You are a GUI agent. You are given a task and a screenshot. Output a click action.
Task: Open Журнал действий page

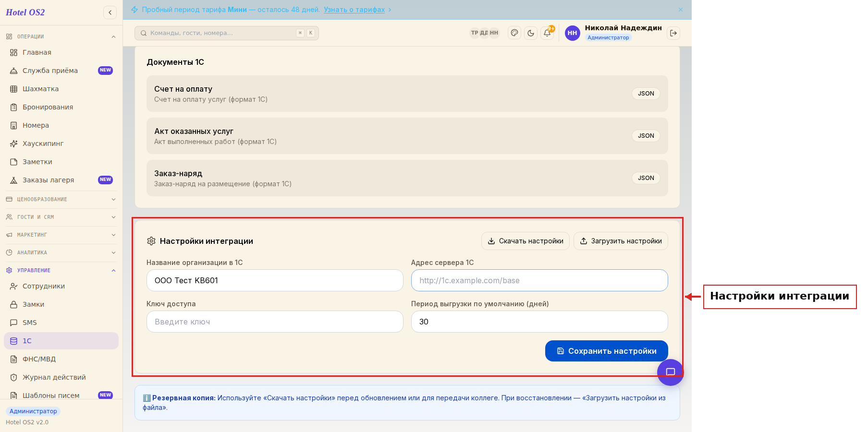61,377
